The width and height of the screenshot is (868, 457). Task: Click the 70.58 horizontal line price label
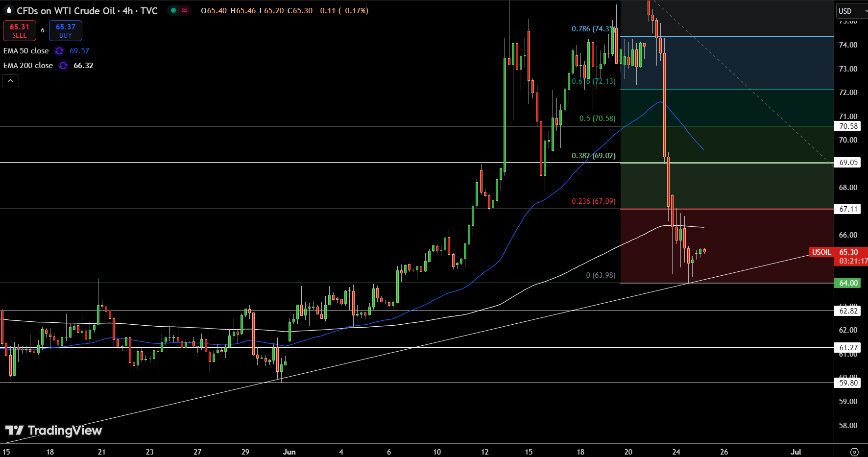pyautogui.click(x=848, y=126)
